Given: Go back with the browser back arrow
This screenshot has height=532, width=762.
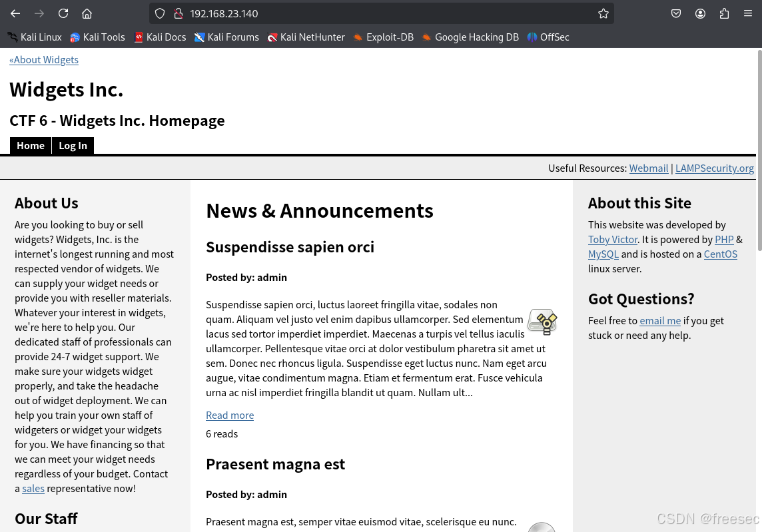Looking at the screenshot, I should pyautogui.click(x=15, y=13).
